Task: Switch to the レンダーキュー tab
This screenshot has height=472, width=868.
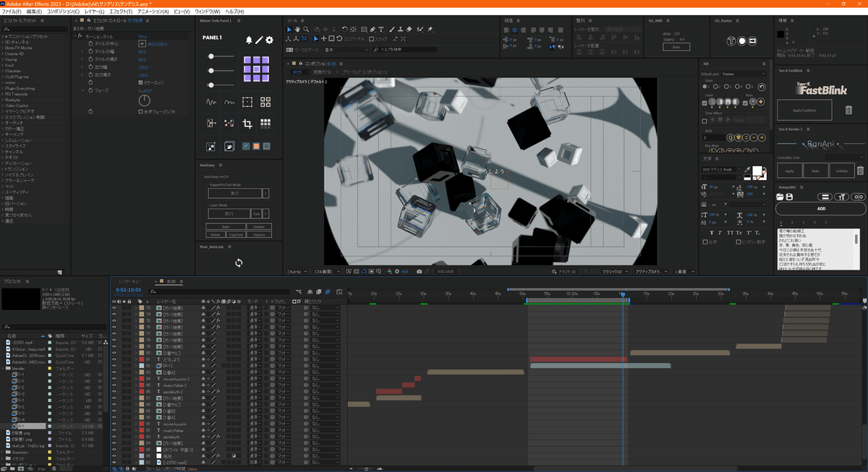Action: tap(130, 282)
